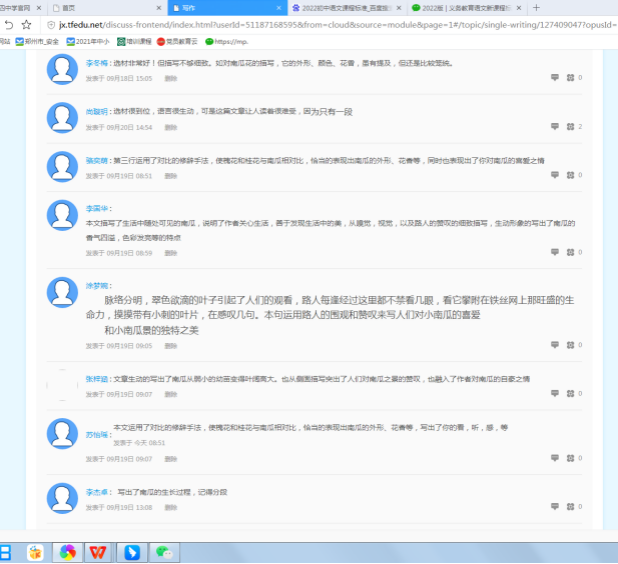Click the like icon on 李国华's comment

tap(570, 253)
